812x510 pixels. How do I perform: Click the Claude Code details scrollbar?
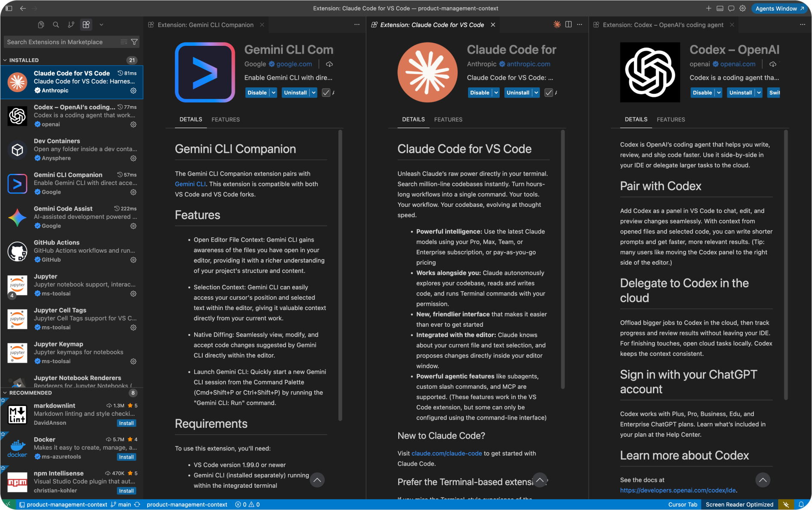(x=563, y=259)
